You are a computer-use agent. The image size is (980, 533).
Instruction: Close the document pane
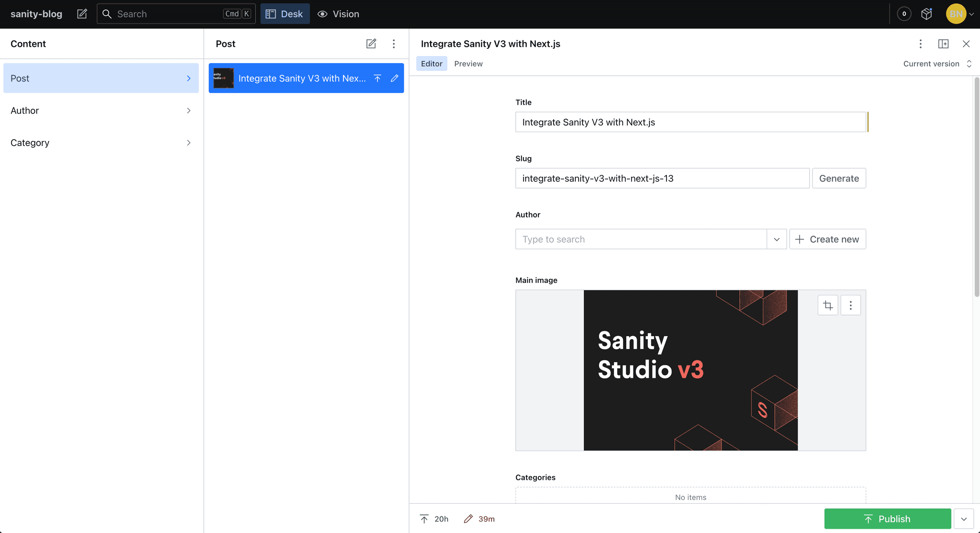point(966,44)
